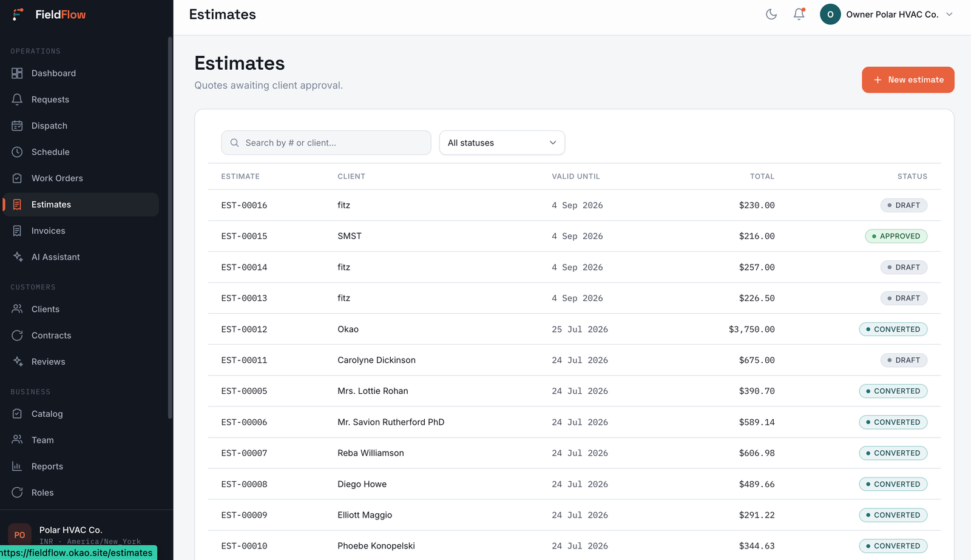Click the AI Assistant sparkle icon
The image size is (971, 560).
click(x=17, y=257)
